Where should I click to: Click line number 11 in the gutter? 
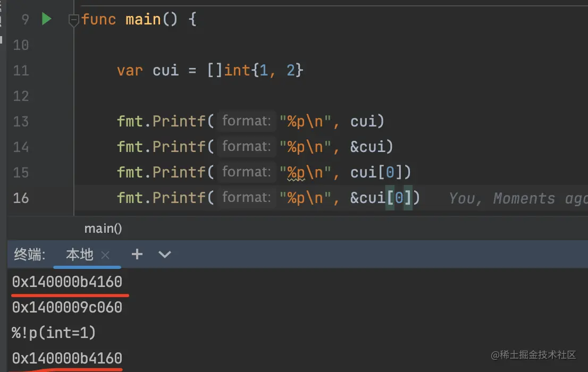pos(21,71)
